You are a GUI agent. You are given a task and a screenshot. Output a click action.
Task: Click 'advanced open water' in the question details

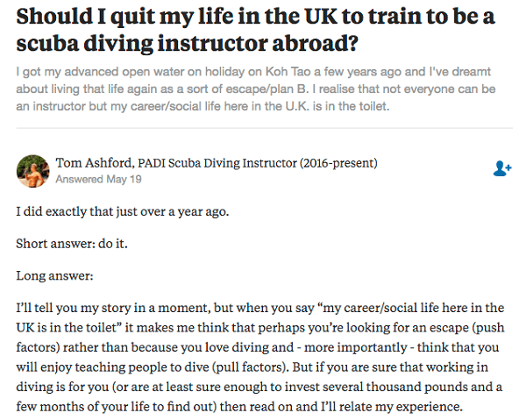pyautogui.click(x=124, y=71)
